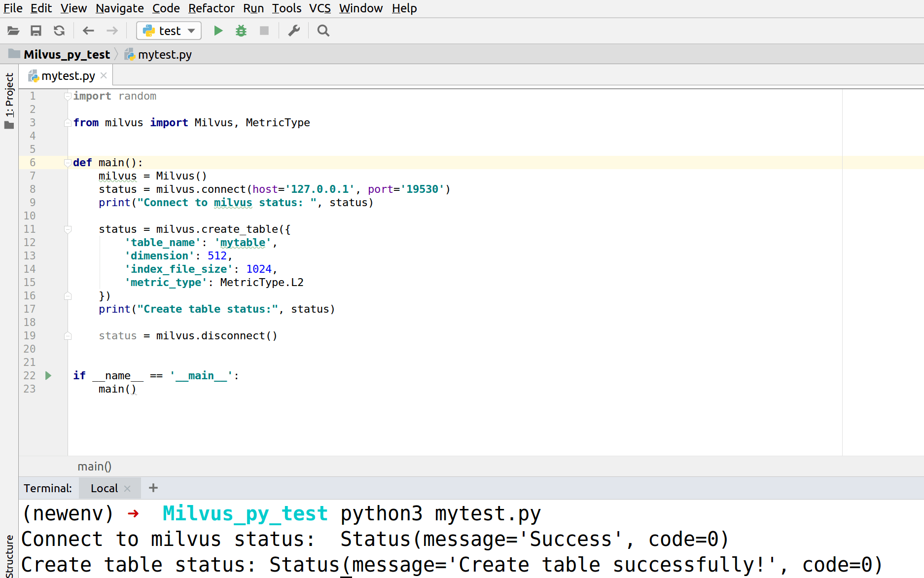Click the 512 dimension value
924x578 pixels.
(217, 256)
